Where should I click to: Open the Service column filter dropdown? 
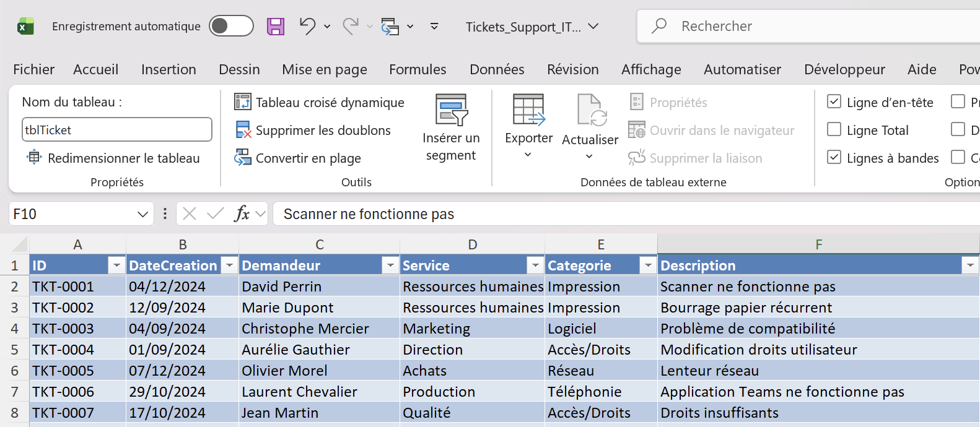coord(535,265)
